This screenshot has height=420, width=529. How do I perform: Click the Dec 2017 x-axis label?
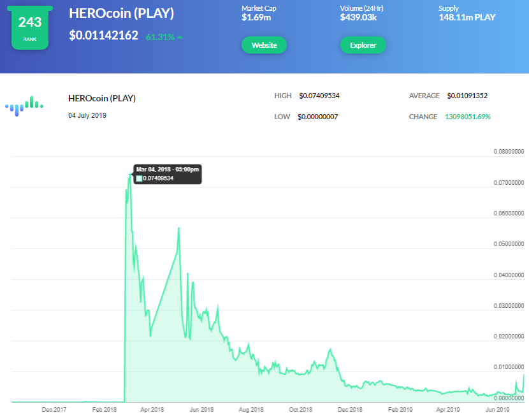[54, 410]
